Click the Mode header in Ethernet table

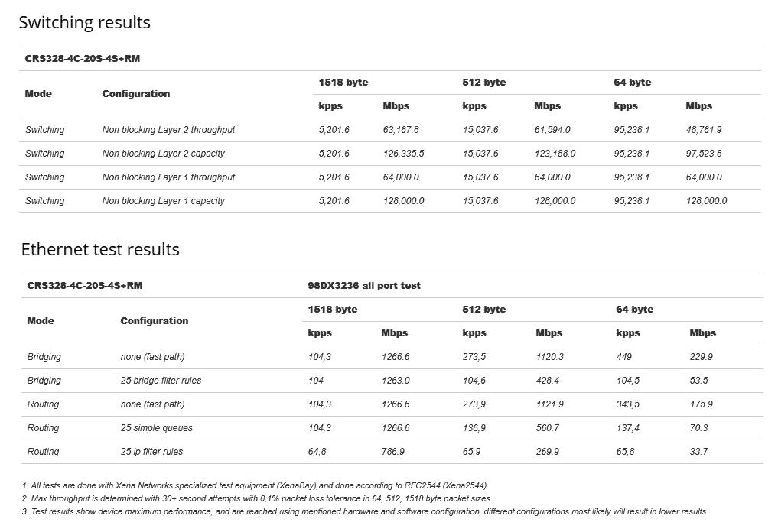[x=41, y=321]
